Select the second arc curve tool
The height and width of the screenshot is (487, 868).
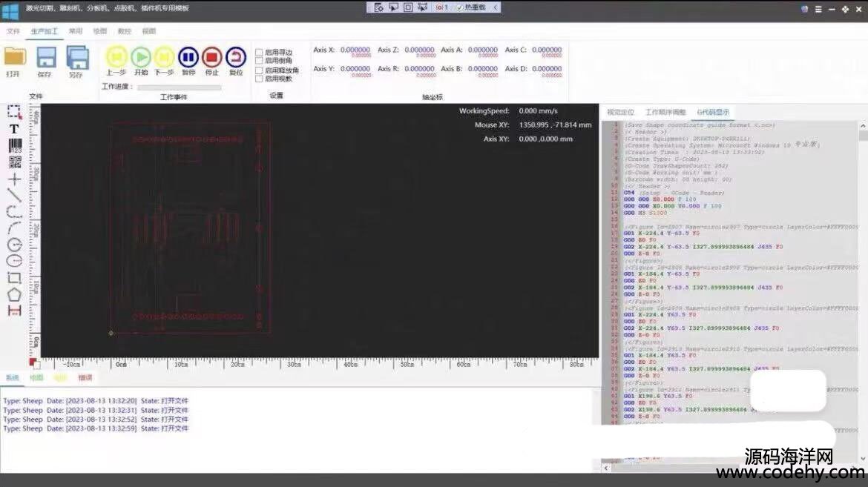pos(14,228)
